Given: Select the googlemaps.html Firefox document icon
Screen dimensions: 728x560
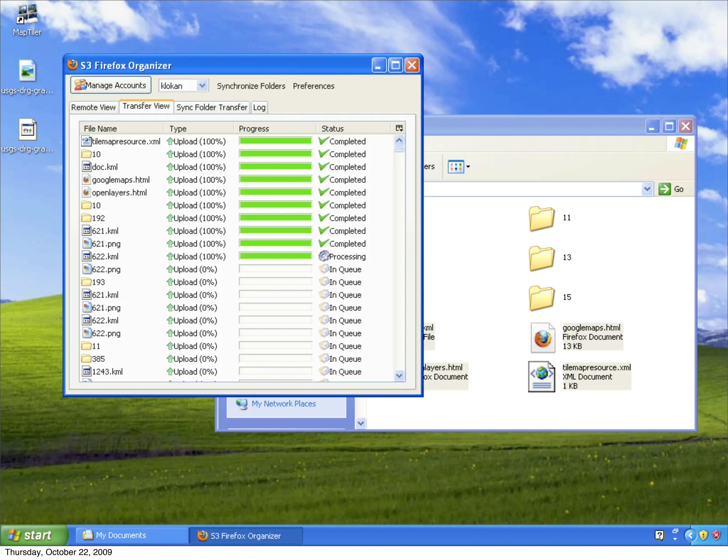Looking at the screenshot, I should pyautogui.click(x=542, y=337).
